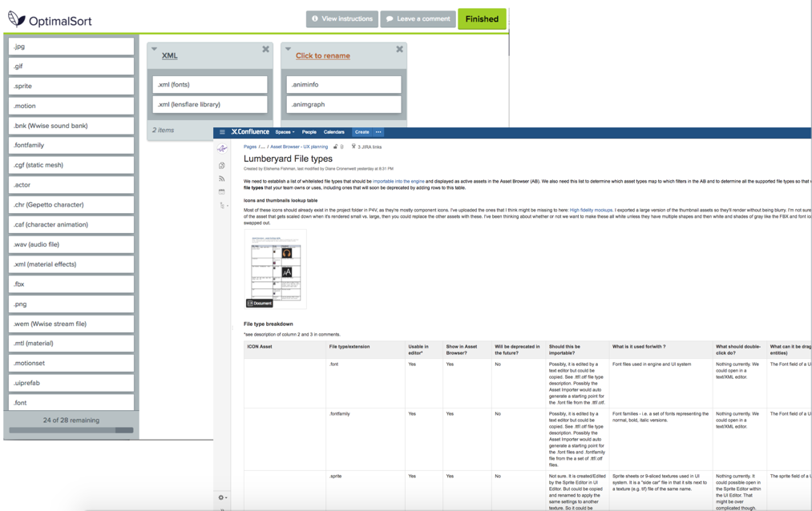The height and width of the screenshot is (511, 812).
Task: Click the '.xml (fonts)' card in XML group
Action: (x=210, y=84)
